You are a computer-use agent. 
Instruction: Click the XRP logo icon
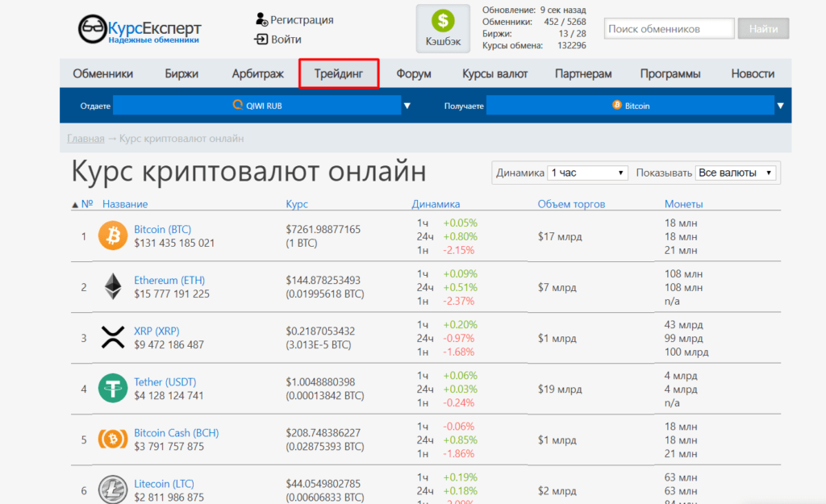[x=113, y=337]
